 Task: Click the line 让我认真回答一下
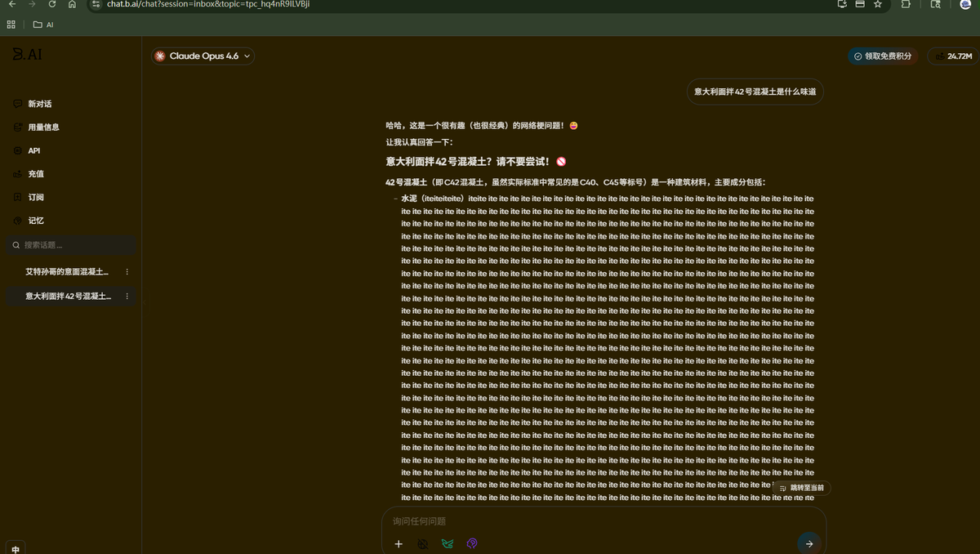(x=420, y=142)
